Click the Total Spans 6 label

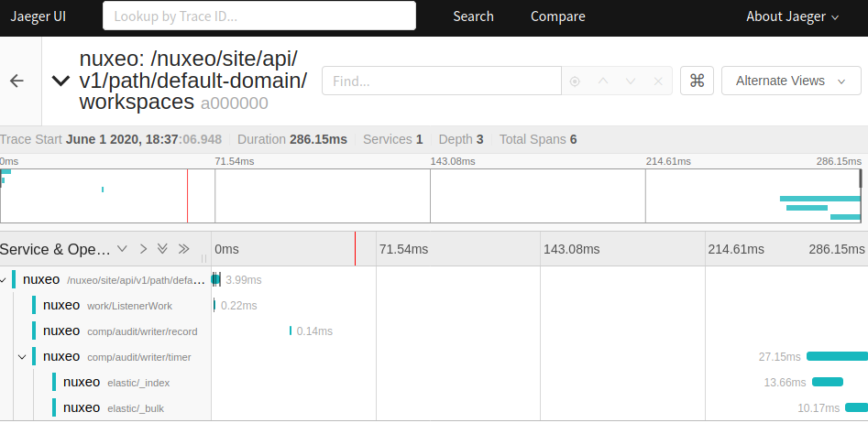pyautogui.click(x=538, y=139)
